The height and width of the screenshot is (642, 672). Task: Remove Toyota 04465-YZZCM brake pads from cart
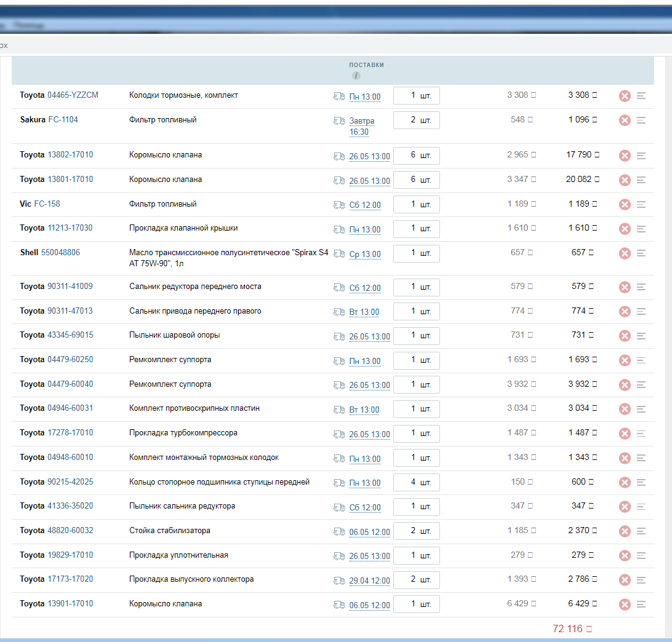click(x=625, y=96)
